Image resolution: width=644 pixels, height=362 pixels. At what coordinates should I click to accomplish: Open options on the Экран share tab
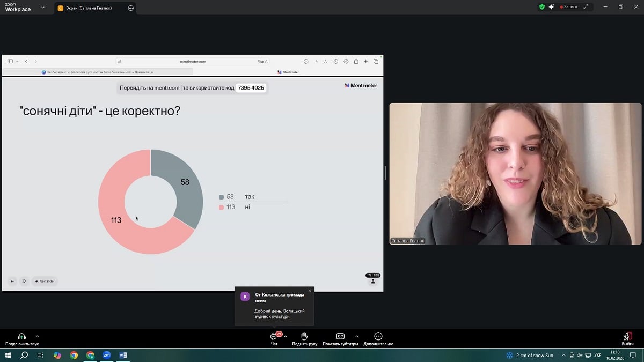tap(131, 8)
